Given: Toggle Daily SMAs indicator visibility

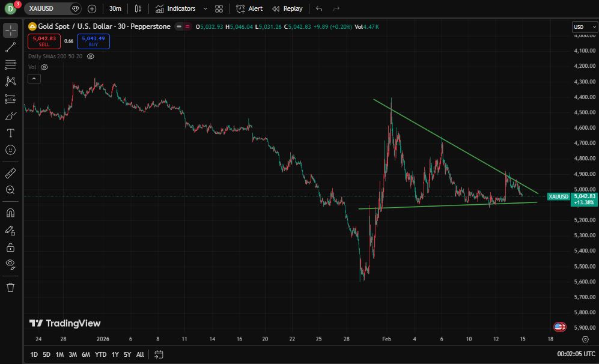Looking at the screenshot, I should coord(91,56).
